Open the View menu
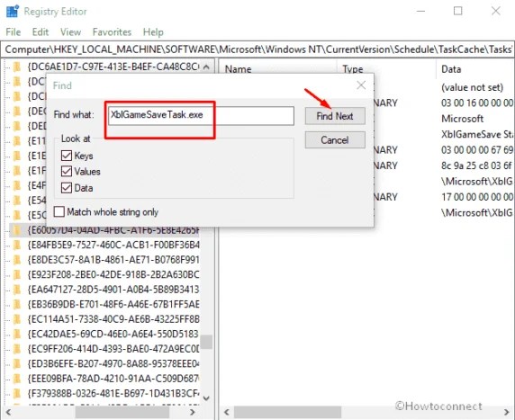 pyautogui.click(x=70, y=31)
